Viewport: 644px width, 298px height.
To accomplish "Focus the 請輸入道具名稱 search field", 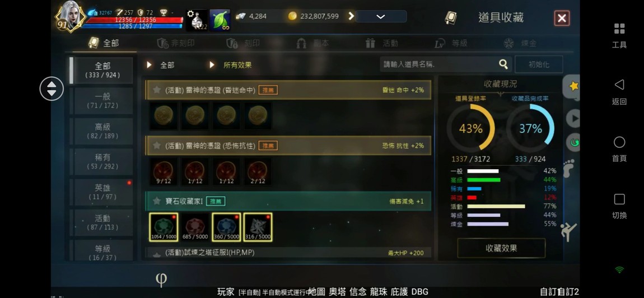I will 440,64.
